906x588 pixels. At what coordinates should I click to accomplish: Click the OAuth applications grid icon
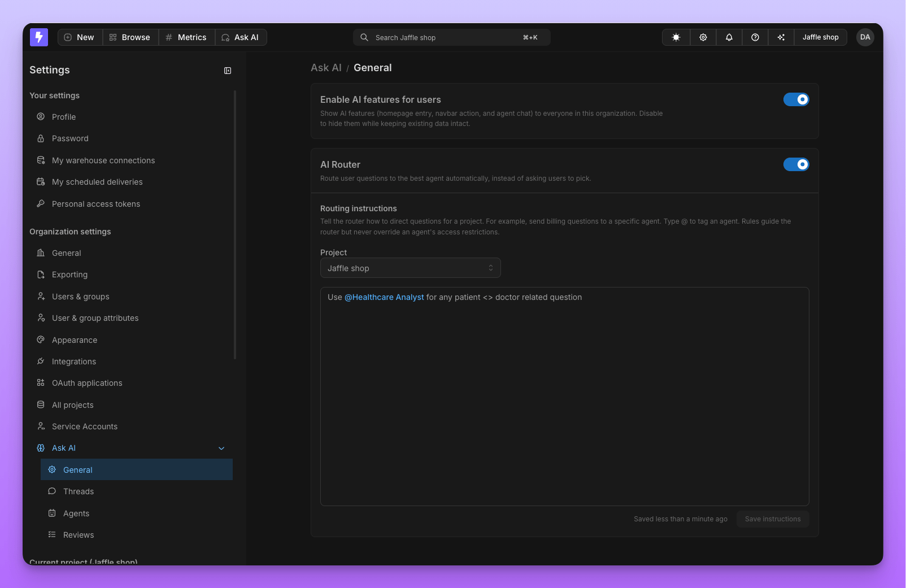point(41,382)
